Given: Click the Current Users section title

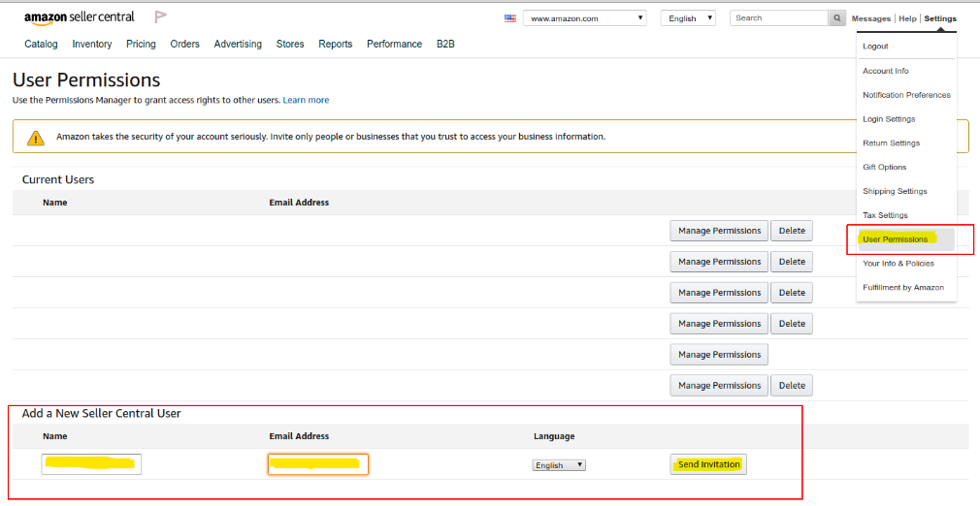Looking at the screenshot, I should 58,180.
